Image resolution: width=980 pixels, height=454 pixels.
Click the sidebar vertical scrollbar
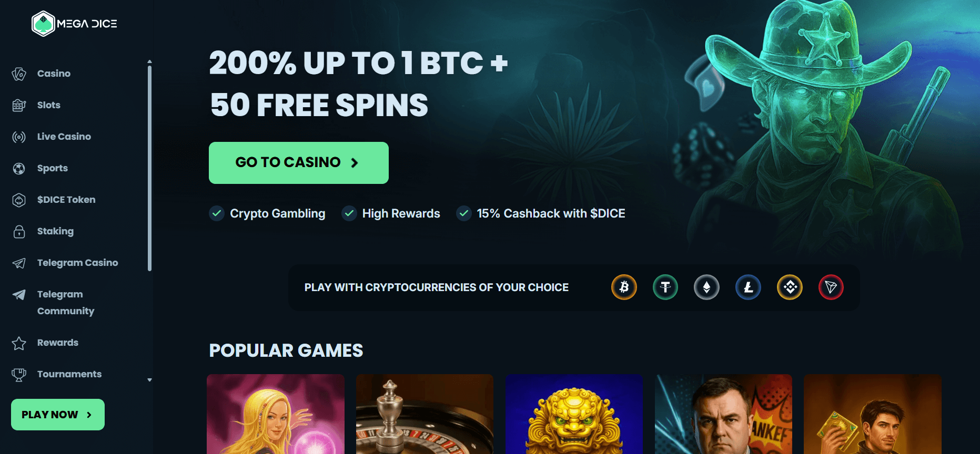point(149,168)
